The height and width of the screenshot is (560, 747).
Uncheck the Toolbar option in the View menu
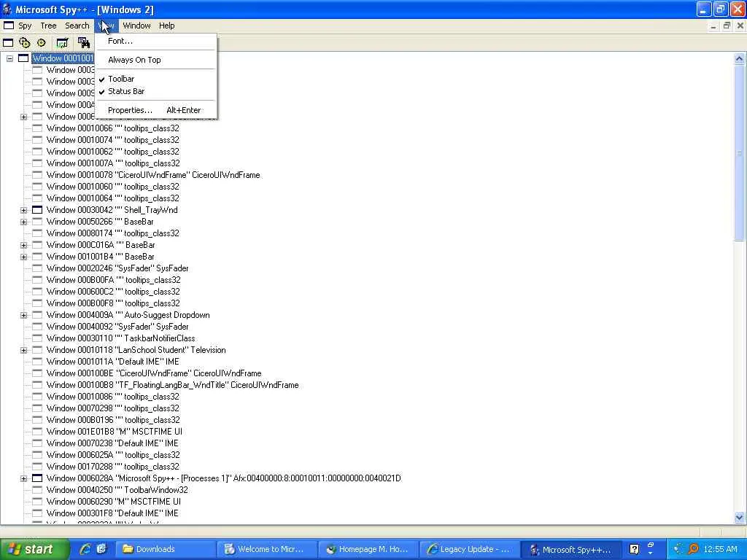point(121,79)
